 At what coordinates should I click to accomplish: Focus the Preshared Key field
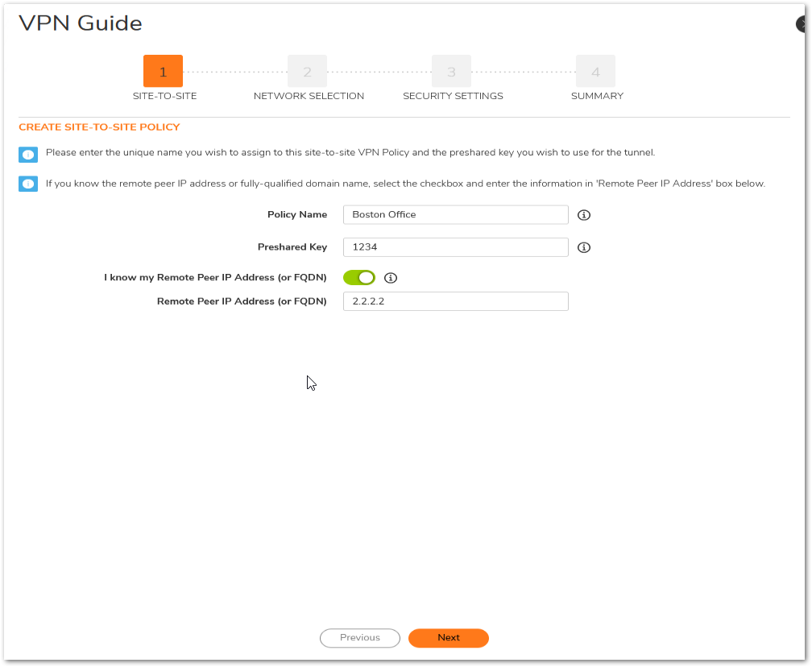click(456, 247)
